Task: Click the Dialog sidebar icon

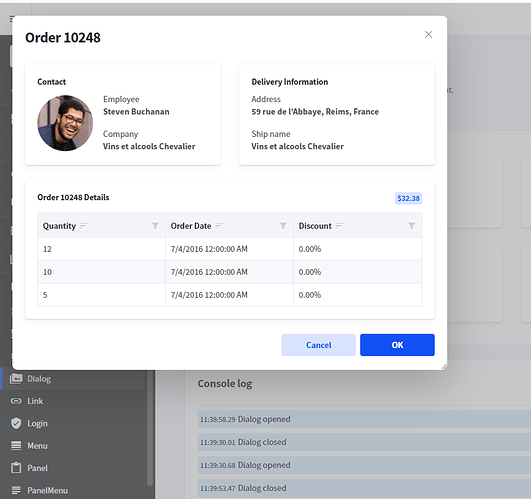Action: coord(16,379)
